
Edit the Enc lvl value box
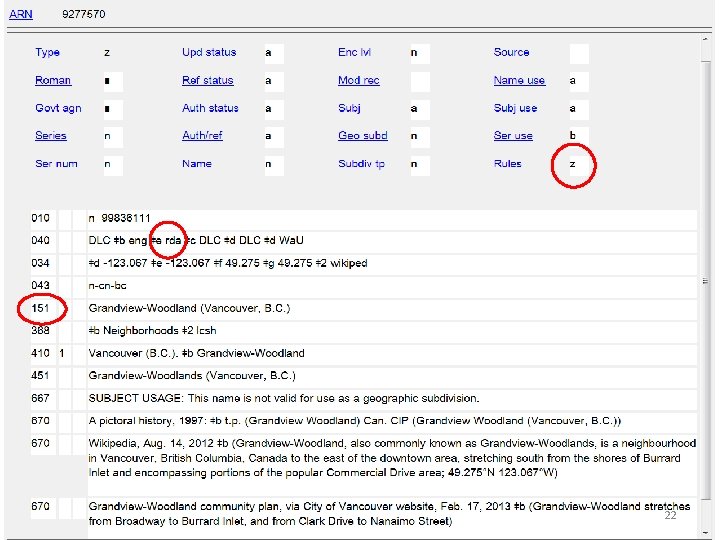420,54
